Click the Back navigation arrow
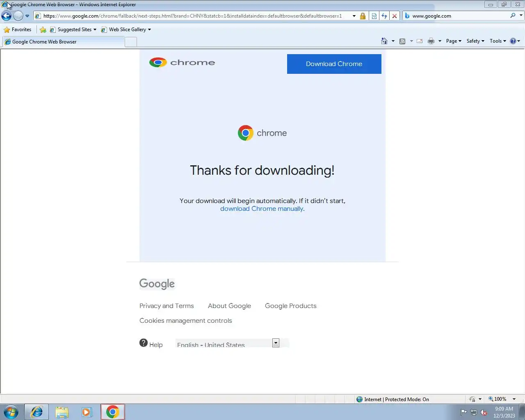The height and width of the screenshot is (420, 525). coord(6,16)
